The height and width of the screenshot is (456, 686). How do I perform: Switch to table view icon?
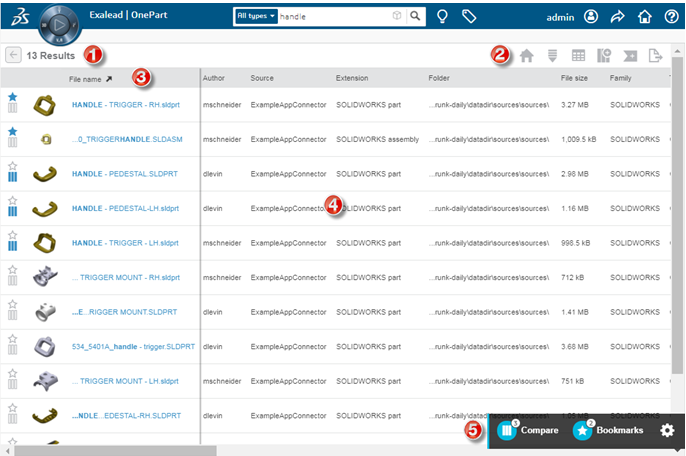pyautogui.click(x=578, y=56)
